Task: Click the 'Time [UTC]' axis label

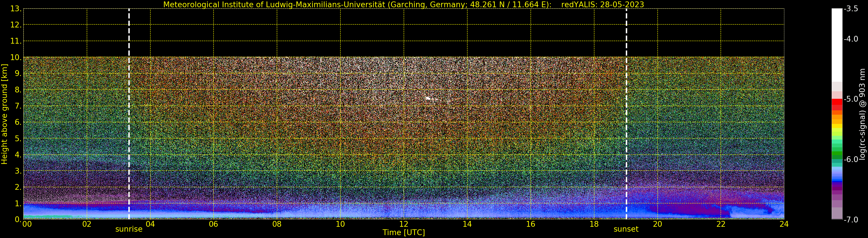Action: tap(404, 233)
